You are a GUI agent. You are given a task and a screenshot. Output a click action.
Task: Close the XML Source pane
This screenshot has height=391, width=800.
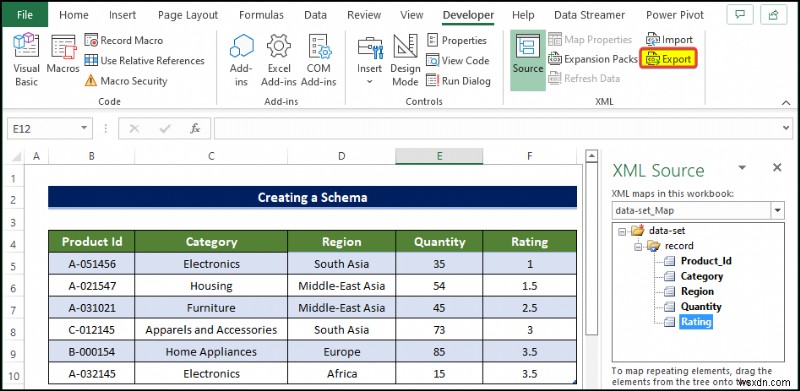pos(777,167)
